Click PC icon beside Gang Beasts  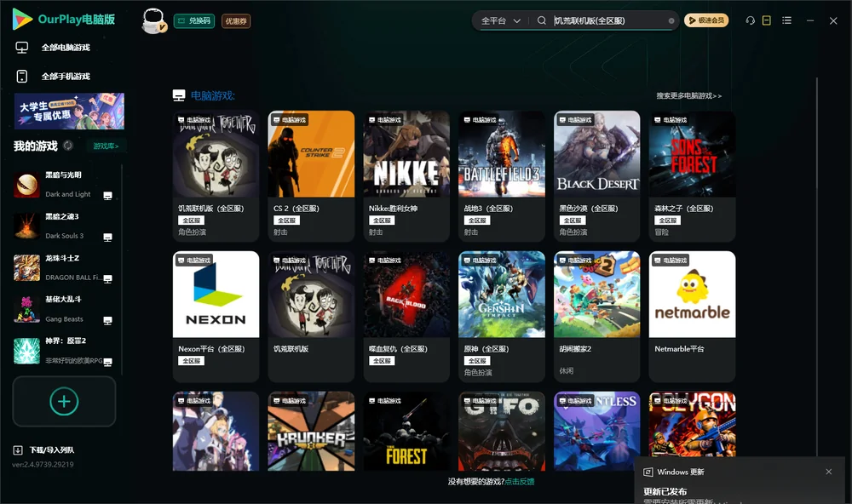pos(107,320)
